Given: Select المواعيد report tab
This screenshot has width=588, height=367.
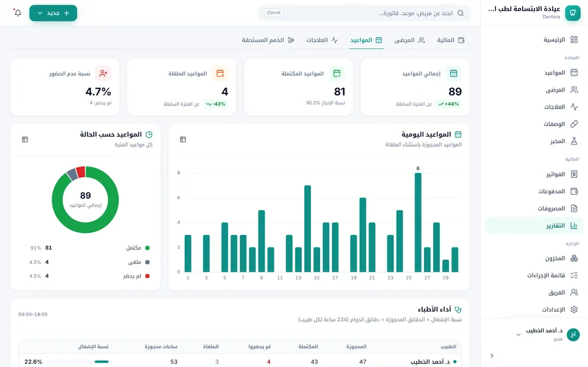Looking at the screenshot, I should point(366,40).
